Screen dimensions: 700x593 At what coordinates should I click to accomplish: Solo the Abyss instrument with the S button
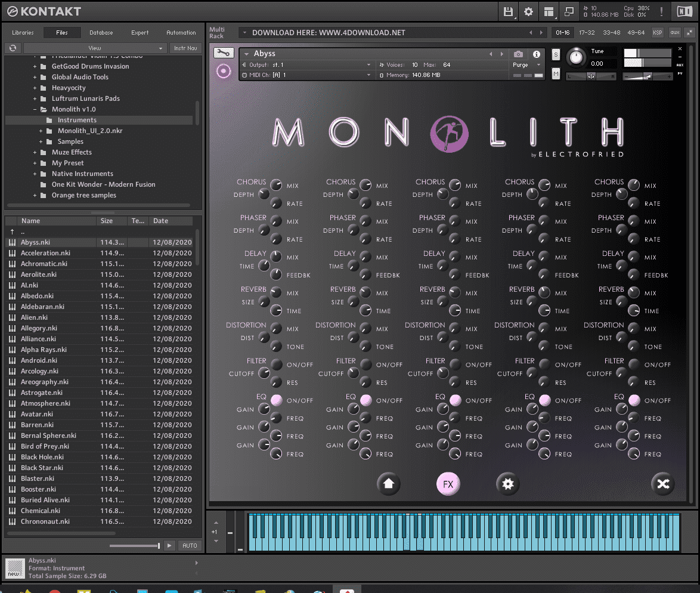(x=556, y=54)
